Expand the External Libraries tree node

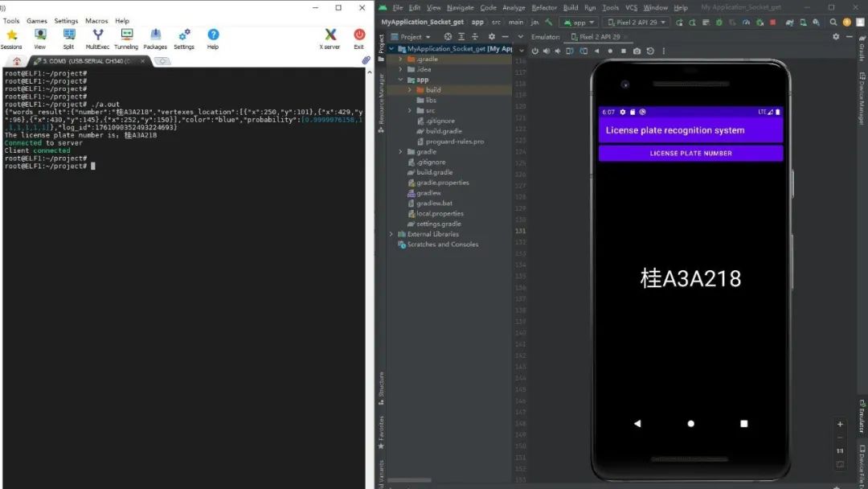391,234
